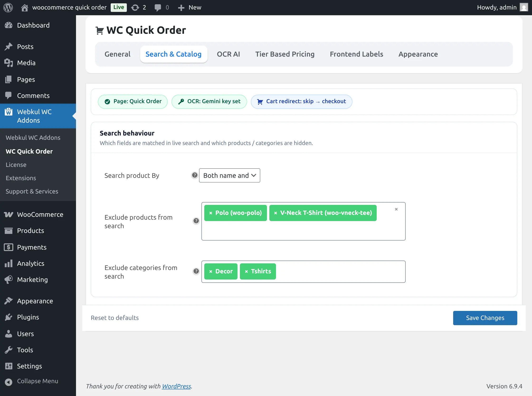The height and width of the screenshot is (396, 532).
Task: Open the admin avatar thumbnail
Action: pos(524,7)
